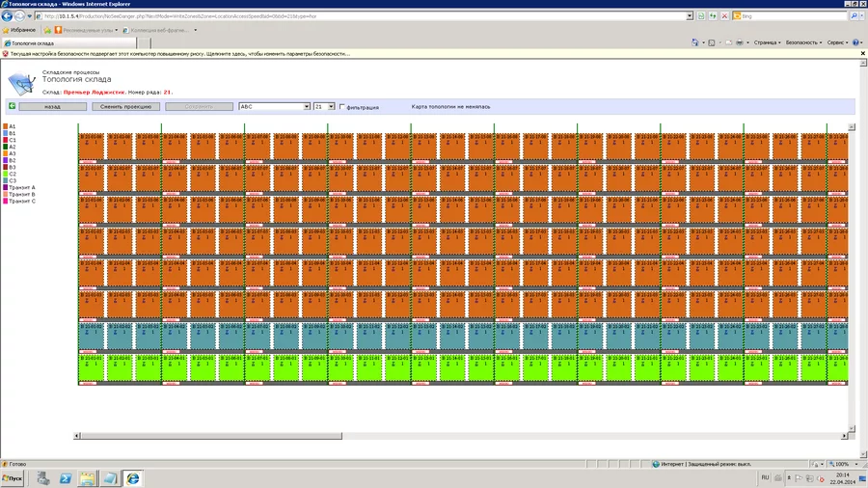Click the Bing search magnifier icon
Image resolution: width=868 pixels, height=488 pixels.
854,16
